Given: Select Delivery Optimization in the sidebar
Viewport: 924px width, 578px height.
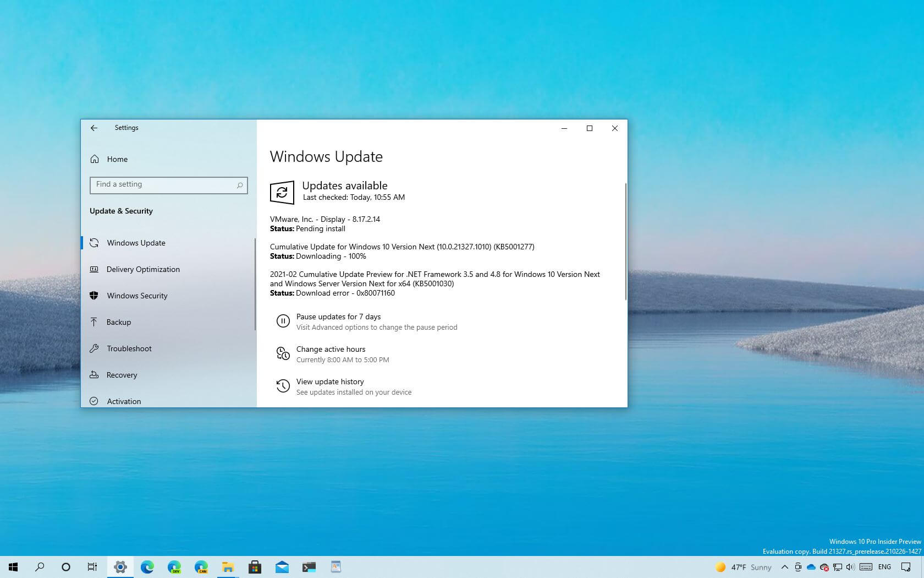Looking at the screenshot, I should 143,269.
